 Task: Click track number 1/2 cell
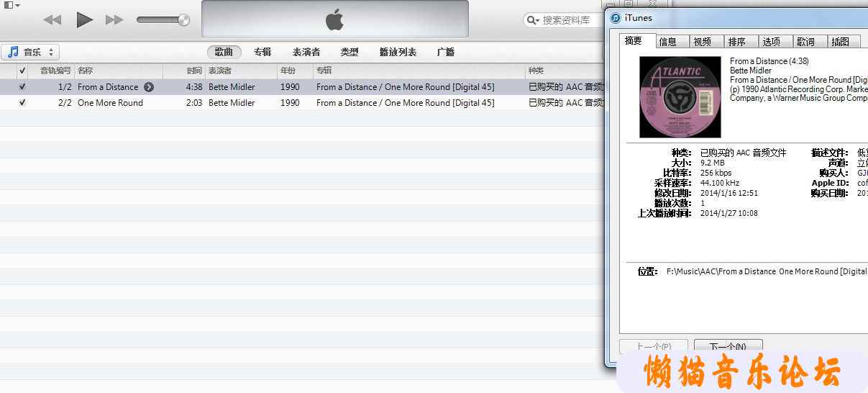[65, 87]
